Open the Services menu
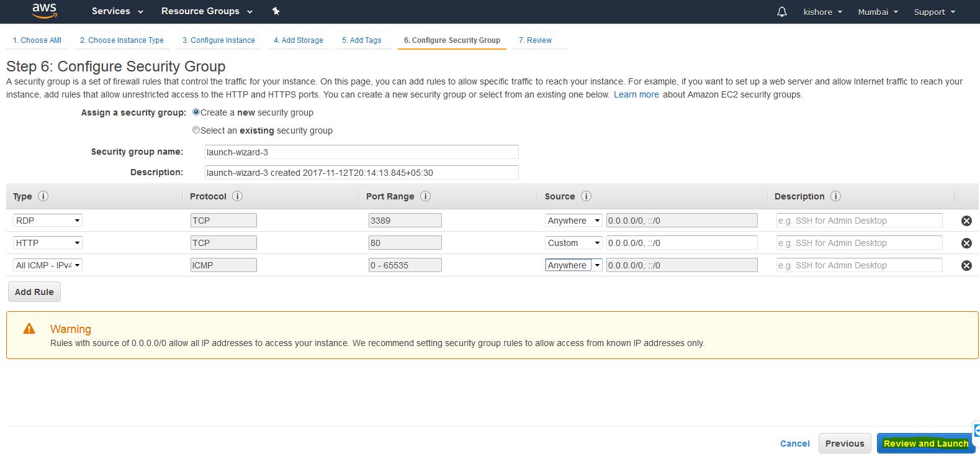This screenshot has width=980, height=456. coord(117,11)
